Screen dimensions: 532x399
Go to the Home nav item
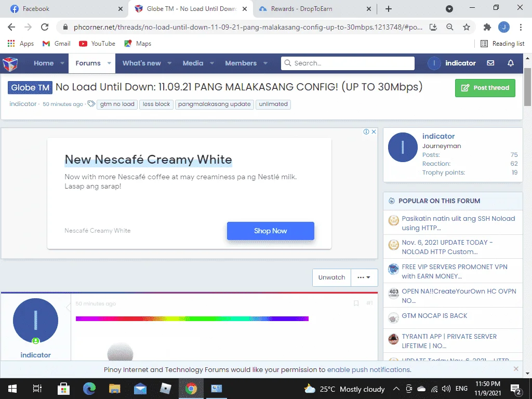(x=44, y=63)
